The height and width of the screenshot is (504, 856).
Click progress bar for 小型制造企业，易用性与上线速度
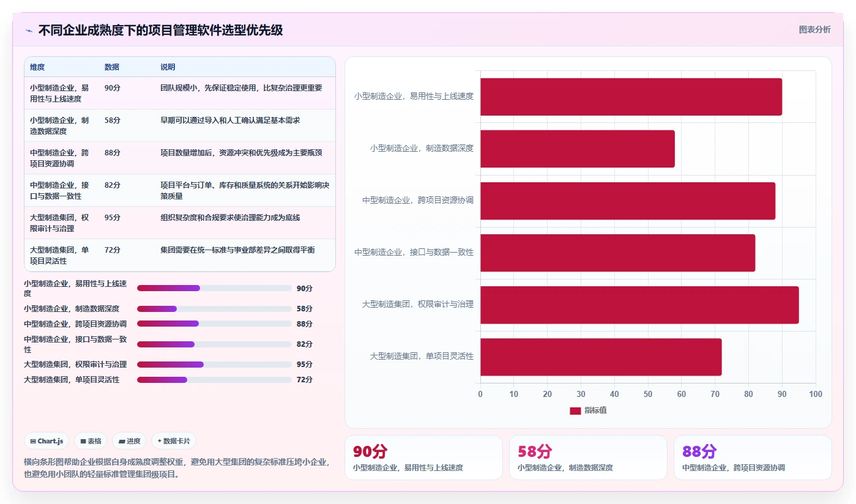(x=214, y=288)
